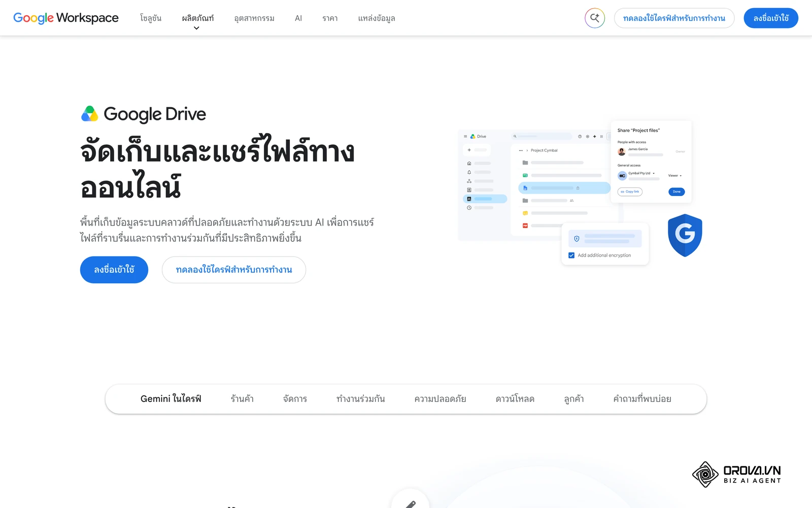
Task: Toggle the Add additional encryption checkbox
Action: (x=571, y=255)
